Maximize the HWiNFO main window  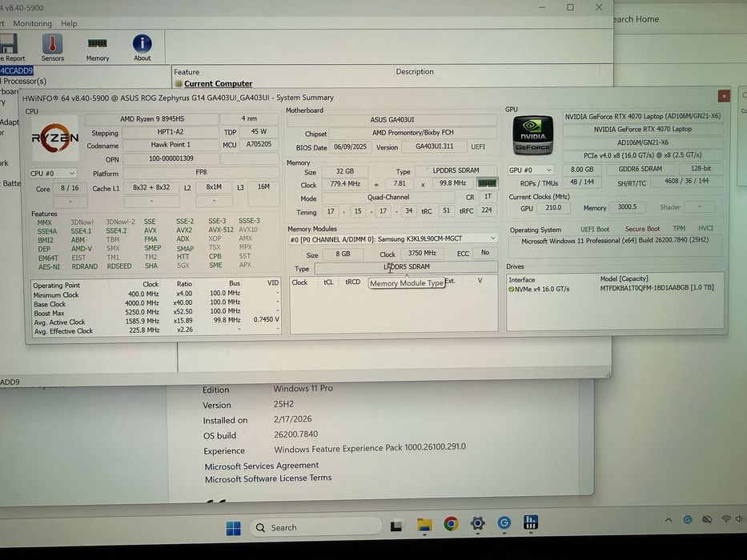(x=570, y=7)
